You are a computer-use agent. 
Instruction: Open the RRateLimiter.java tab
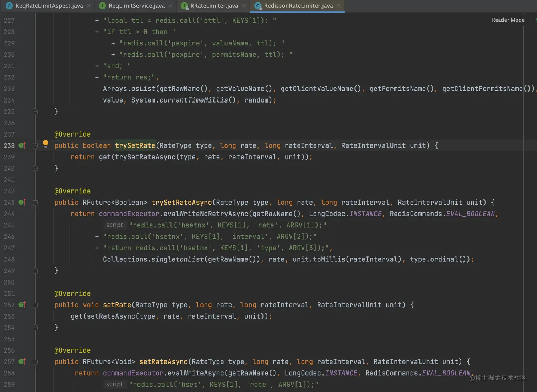214,6
